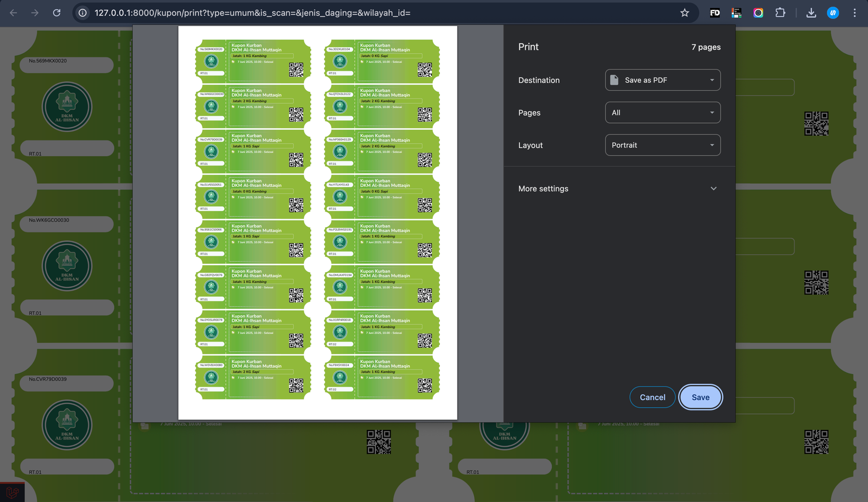Click background DKM AL-IHSAN logo under No.WK6GCO0030
Screen dimensions: 868x502
pos(67,266)
